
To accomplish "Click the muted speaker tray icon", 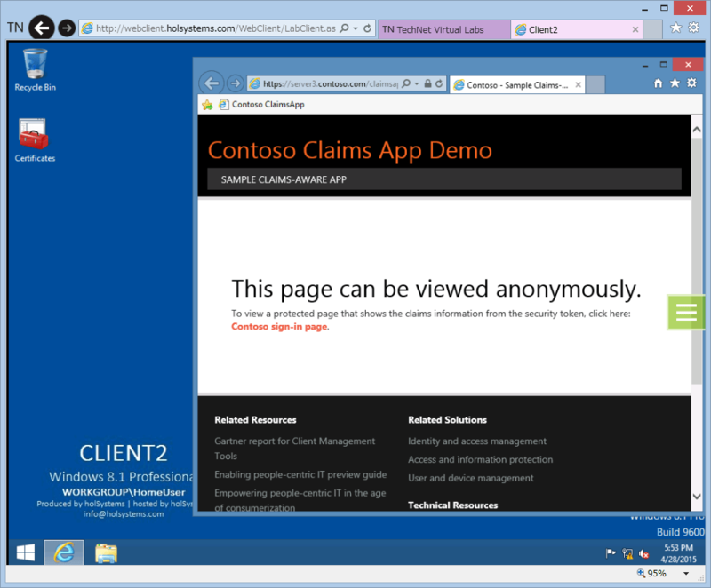I will coord(643,553).
